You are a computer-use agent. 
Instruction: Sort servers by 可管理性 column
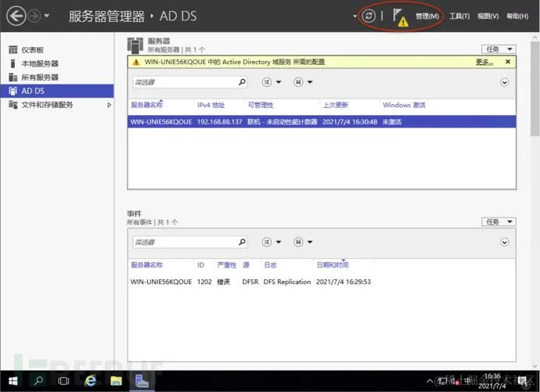(x=261, y=105)
